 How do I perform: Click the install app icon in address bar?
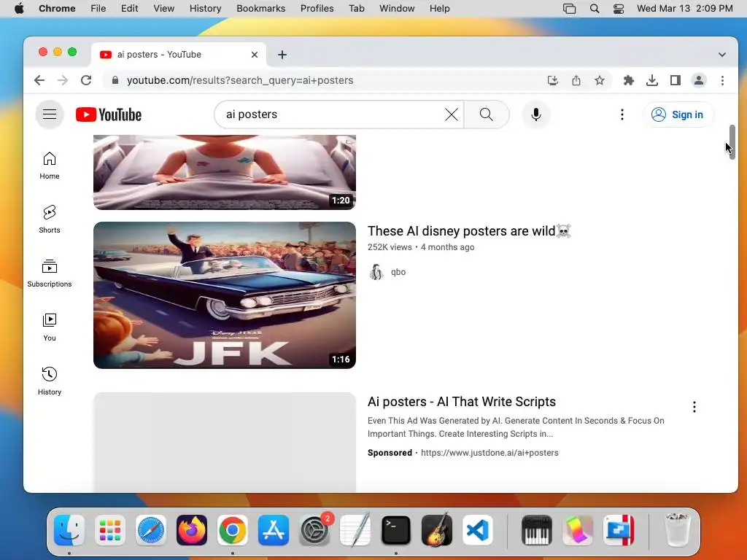553,80
